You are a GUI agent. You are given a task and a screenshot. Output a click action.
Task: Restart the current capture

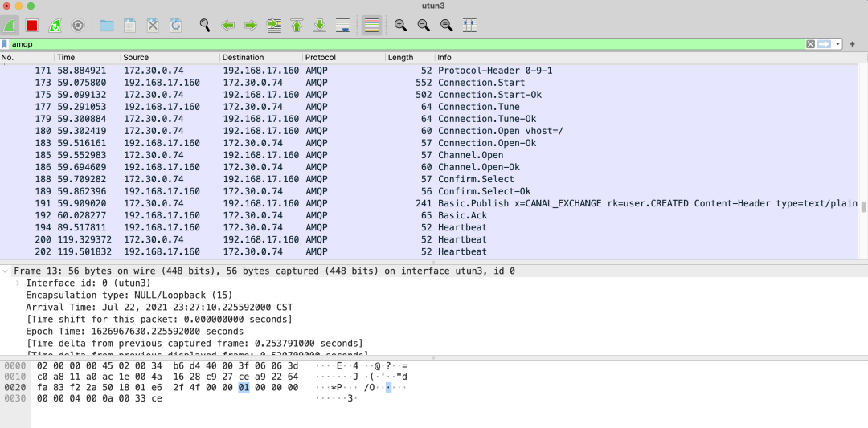(x=55, y=26)
